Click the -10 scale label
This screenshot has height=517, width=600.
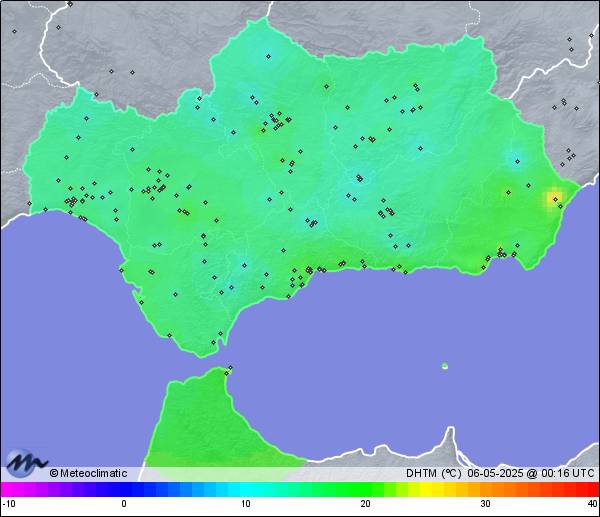pos(9,504)
